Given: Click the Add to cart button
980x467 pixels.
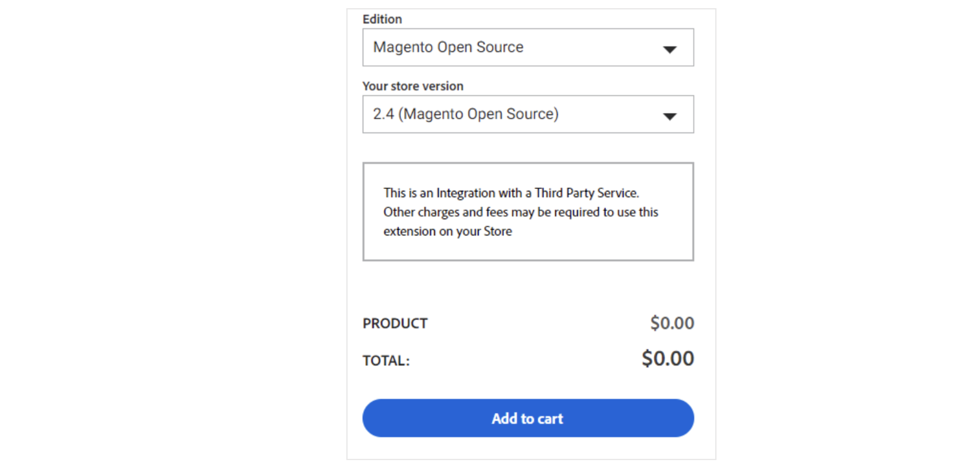Looking at the screenshot, I should pos(528,418).
